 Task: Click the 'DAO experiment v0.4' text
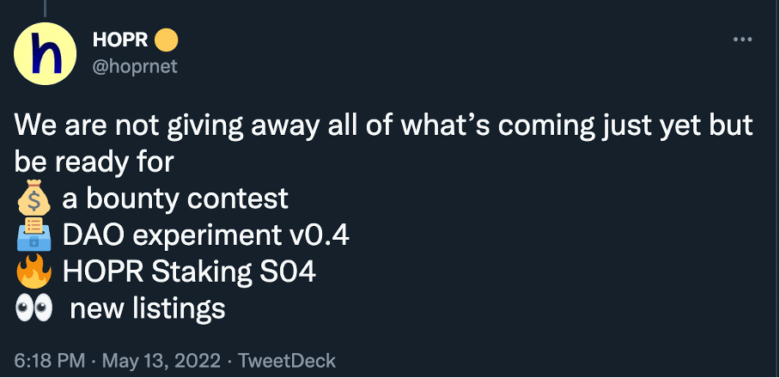[x=206, y=235]
